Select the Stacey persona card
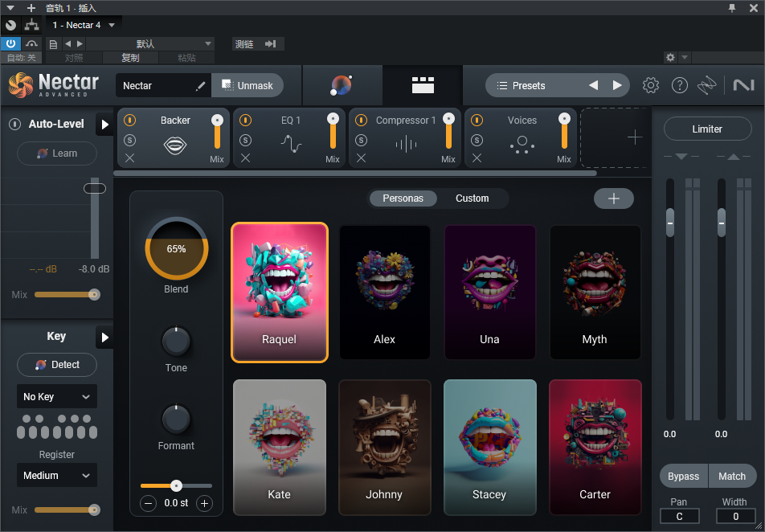 pyautogui.click(x=490, y=447)
